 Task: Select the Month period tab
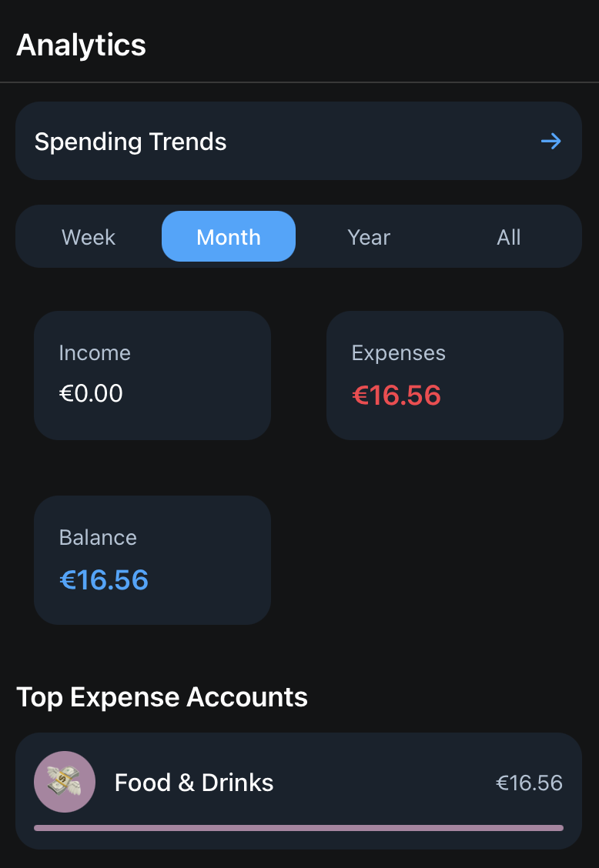point(229,237)
